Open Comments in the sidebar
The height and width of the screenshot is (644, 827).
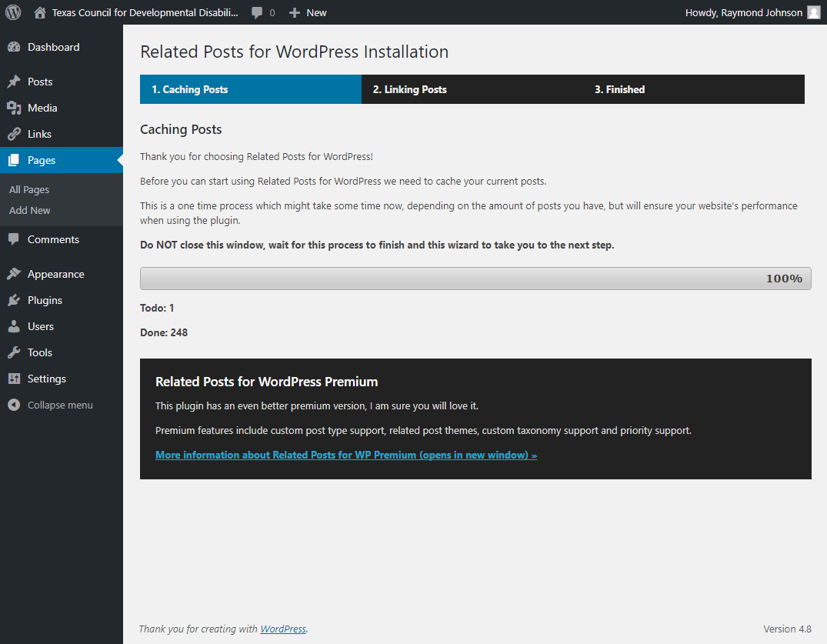pos(53,239)
